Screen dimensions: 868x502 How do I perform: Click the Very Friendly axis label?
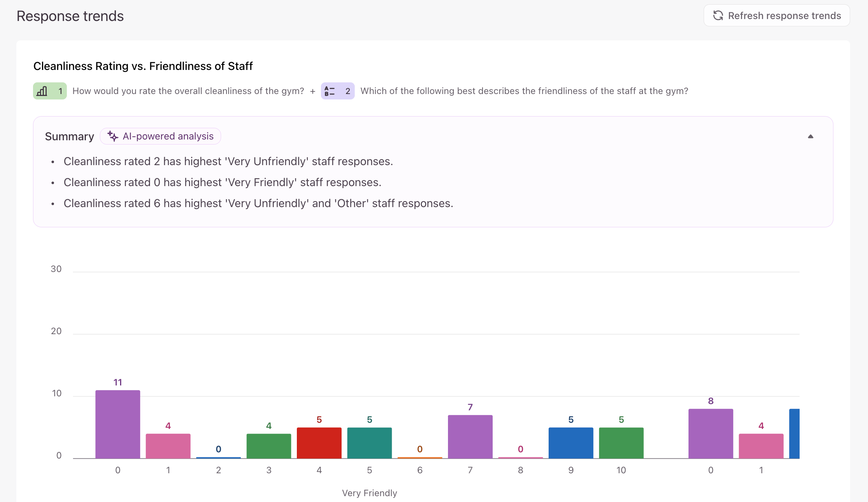370,493
